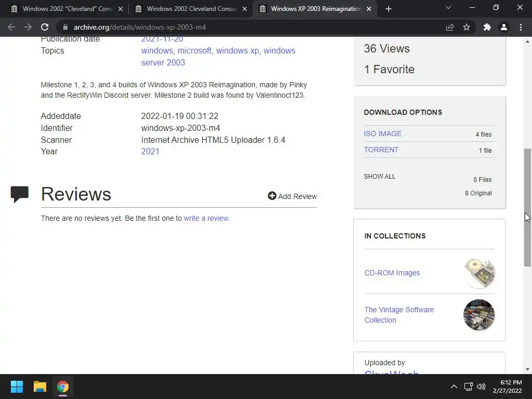Open a new browser tab
This screenshot has width=532, height=399.
(x=389, y=9)
